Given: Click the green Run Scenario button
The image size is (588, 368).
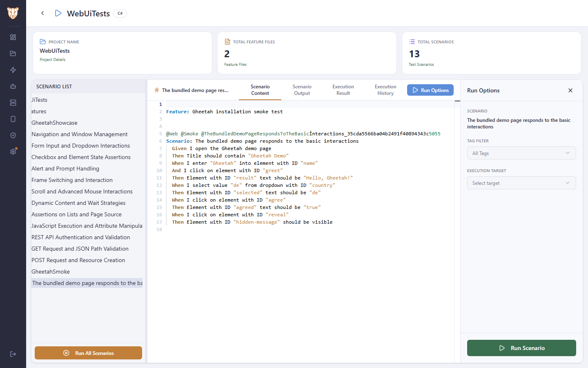Looking at the screenshot, I should (x=521, y=348).
